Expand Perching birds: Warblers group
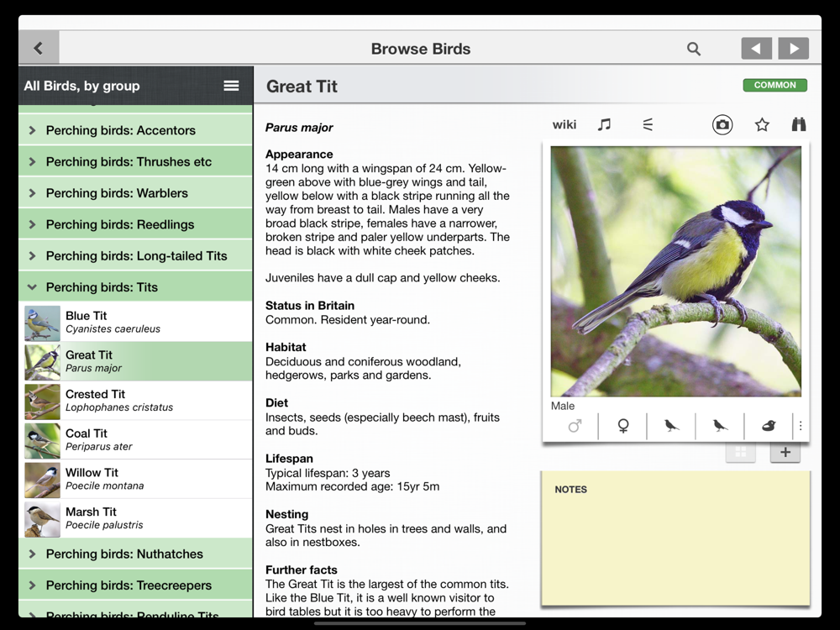 tap(135, 193)
